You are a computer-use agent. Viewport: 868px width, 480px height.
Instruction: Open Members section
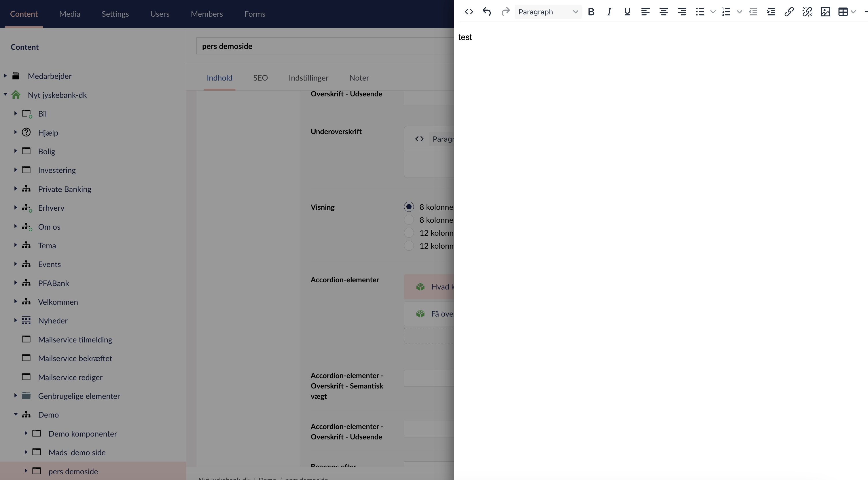click(207, 14)
